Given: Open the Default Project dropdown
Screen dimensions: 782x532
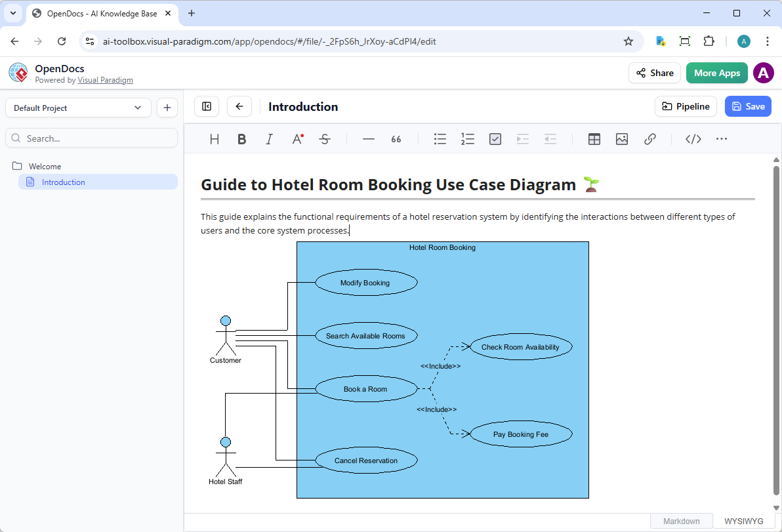Looking at the screenshot, I should pyautogui.click(x=77, y=107).
